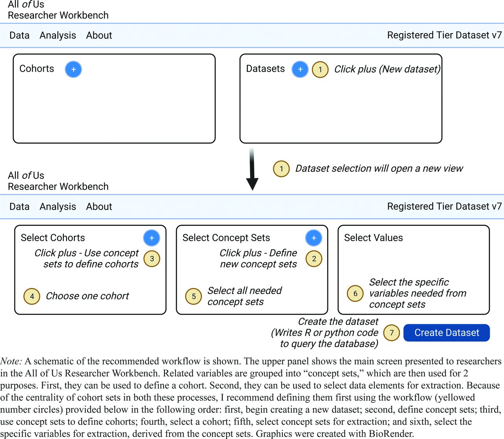Image resolution: width=504 pixels, height=439 pixels.
Task: Open the Analysis menu in upper panel
Action: pyautogui.click(x=58, y=35)
